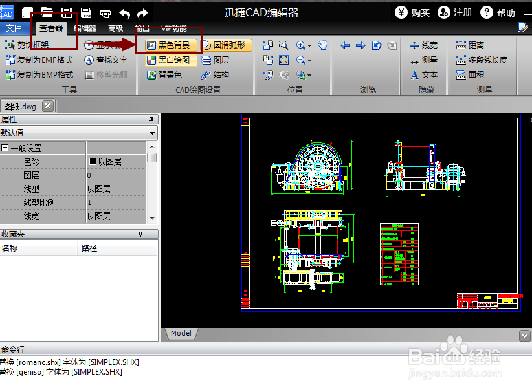Toggle the 黑白绘图 black-white drawing option

172,60
